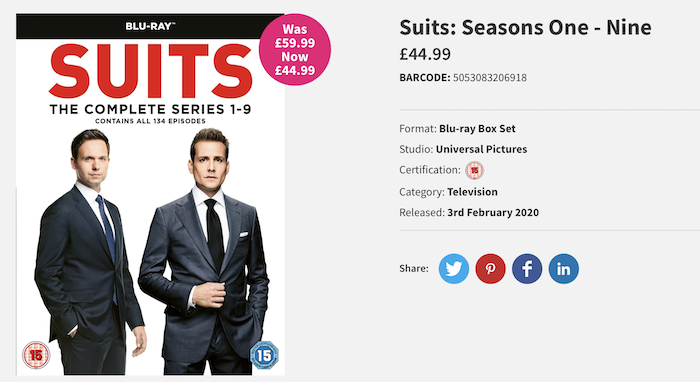This screenshot has width=700, height=382.
Task: Click the Share label
Action: click(x=414, y=268)
